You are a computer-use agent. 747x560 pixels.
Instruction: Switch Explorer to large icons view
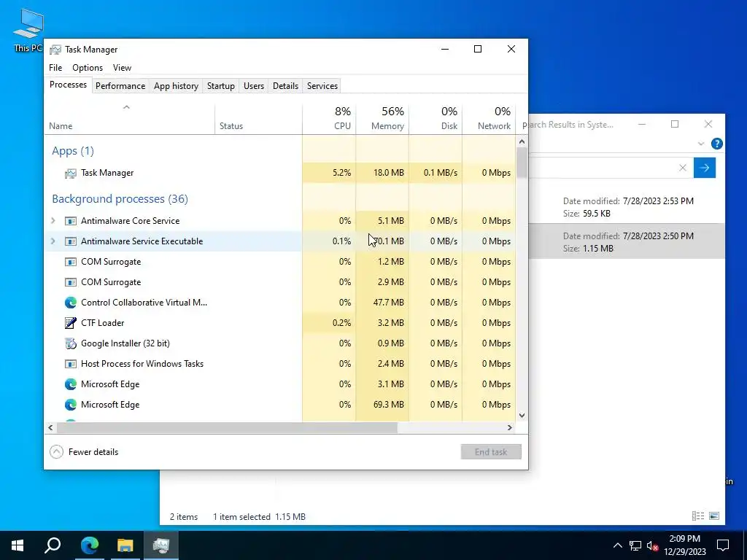[714, 516]
